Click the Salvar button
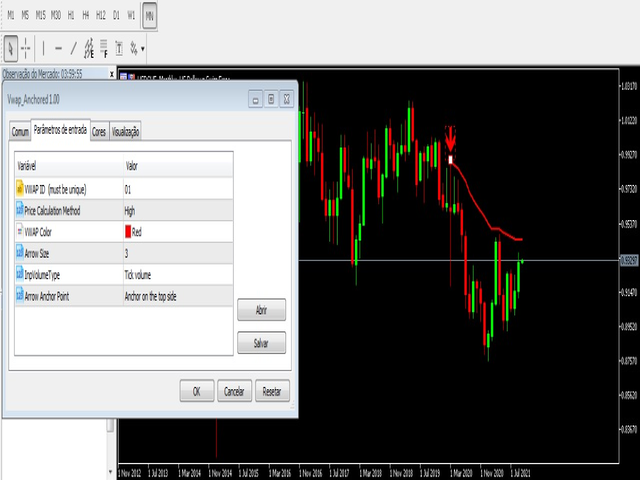 [x=262, y=343]
